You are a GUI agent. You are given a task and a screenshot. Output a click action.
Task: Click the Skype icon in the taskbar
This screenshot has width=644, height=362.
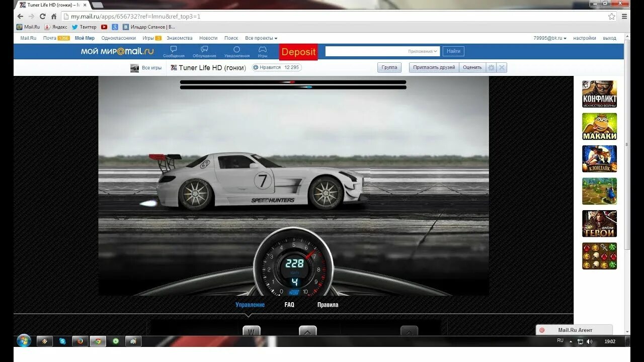[x=62, y=341]
